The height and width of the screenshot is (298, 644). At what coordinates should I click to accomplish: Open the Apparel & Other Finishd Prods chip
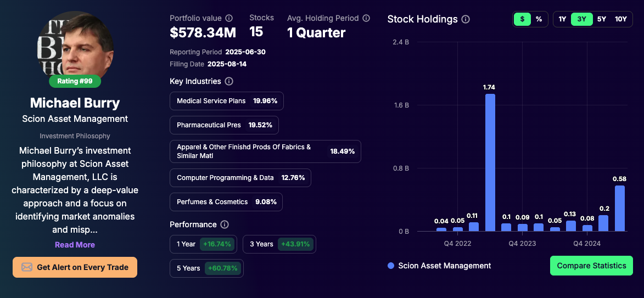pos(265,151)
